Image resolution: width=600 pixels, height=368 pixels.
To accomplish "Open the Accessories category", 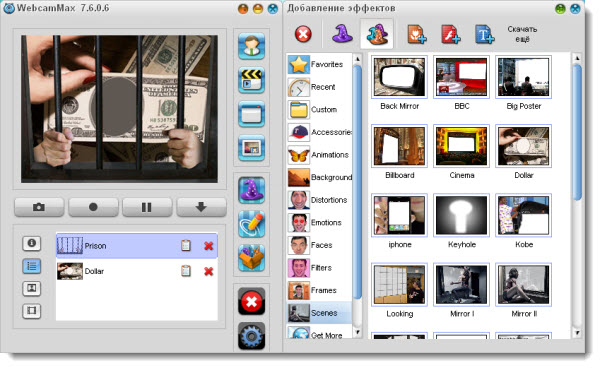I will (319, 132).
